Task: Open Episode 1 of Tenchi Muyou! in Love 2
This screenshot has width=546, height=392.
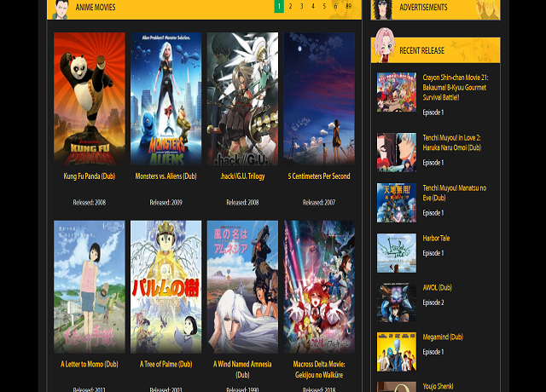Action: [x=433, y=163]
